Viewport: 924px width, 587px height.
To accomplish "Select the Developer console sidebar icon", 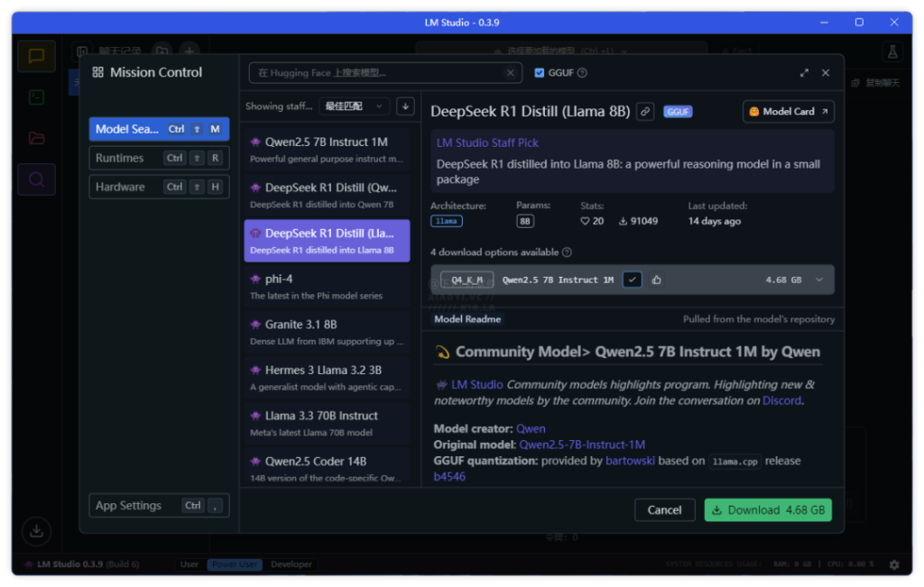I will [x=36, y=96].
